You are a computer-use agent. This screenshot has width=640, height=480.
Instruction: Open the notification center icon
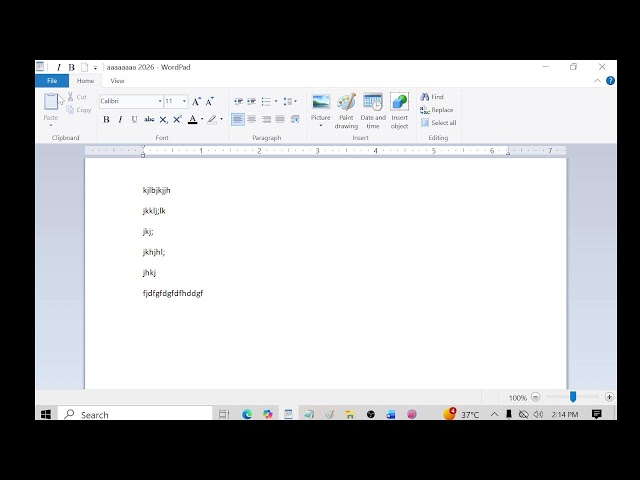[597, 414]
